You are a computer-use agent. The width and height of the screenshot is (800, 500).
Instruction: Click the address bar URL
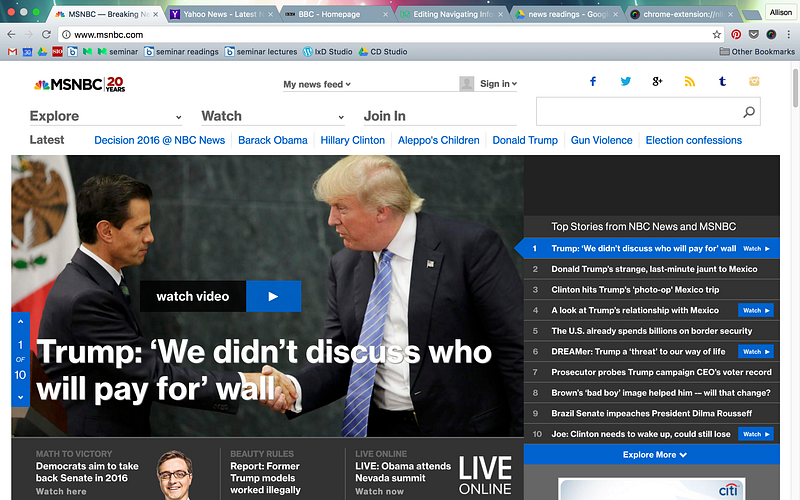point(109,35)
